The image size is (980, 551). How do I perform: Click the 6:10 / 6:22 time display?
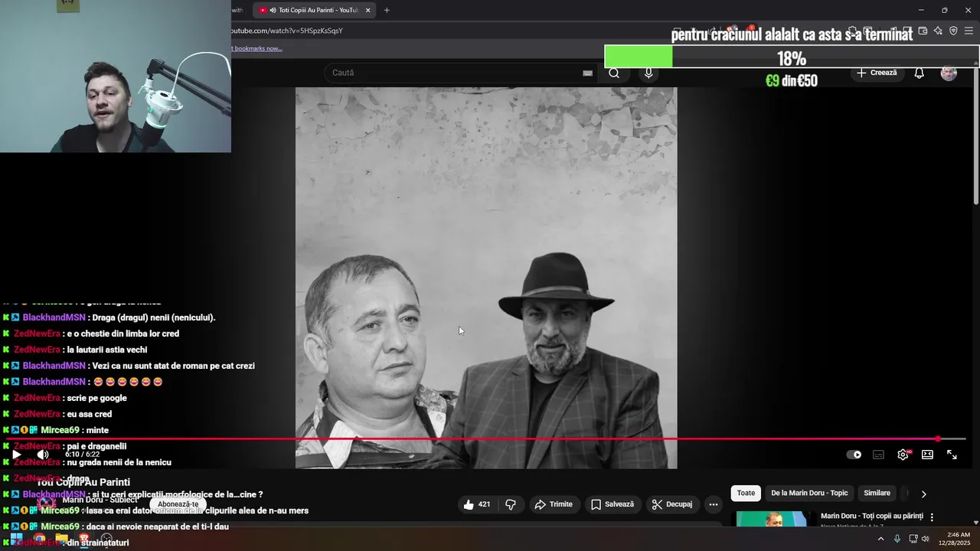click(82, 455)
